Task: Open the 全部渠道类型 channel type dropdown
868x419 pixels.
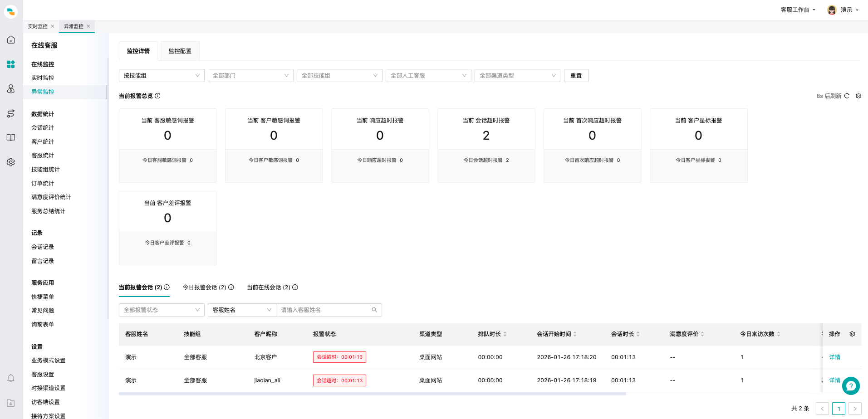Action: tap(517, 75)
